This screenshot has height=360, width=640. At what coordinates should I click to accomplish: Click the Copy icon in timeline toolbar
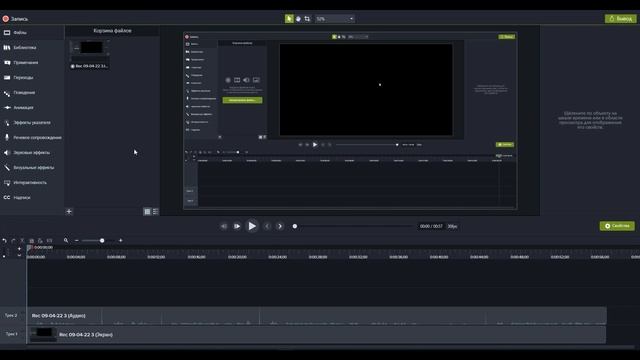pyautogui.click(x=31, y=241)
